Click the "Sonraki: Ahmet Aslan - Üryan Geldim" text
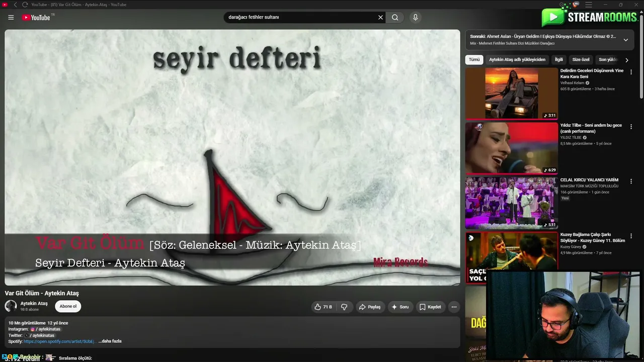Screen dimensions: 644x362 [543, 37]
